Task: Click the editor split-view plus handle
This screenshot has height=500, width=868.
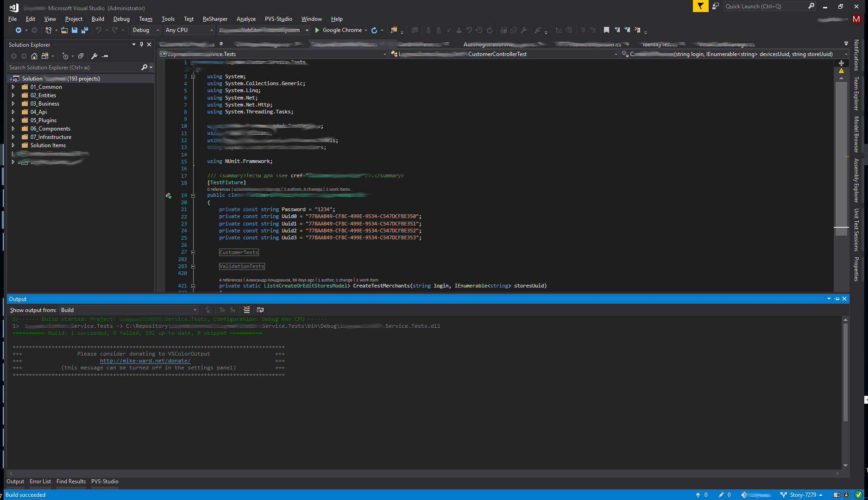Action: tap(841, 63)
